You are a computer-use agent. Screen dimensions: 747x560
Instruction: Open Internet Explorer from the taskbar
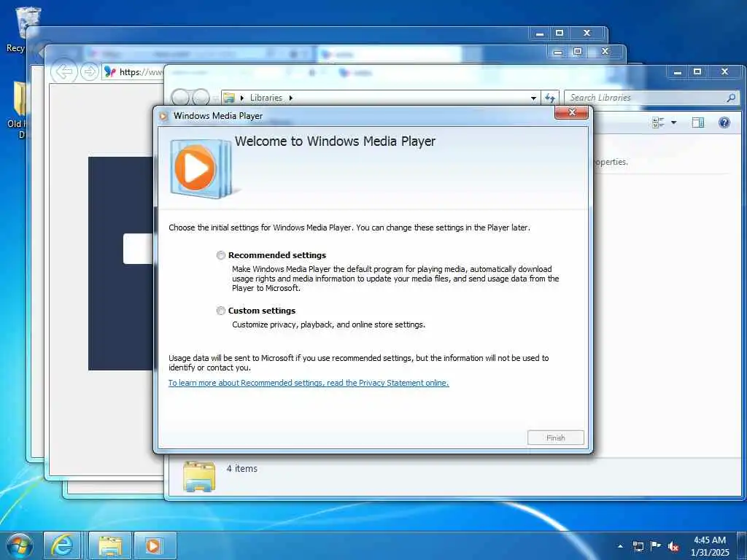point(63,545)
